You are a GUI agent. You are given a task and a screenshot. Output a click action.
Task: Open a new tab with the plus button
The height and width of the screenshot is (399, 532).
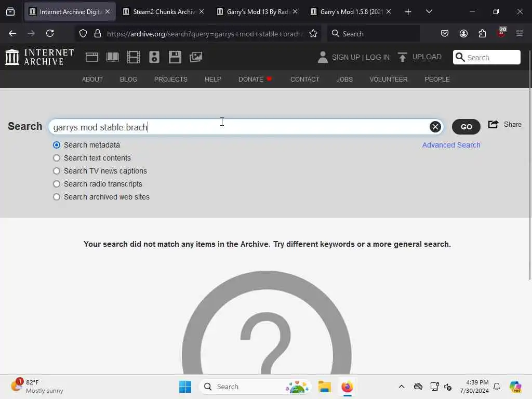(x=408, y=12)
